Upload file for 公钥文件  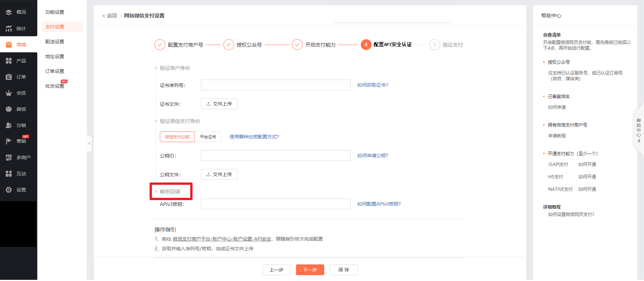click(219, 174)
